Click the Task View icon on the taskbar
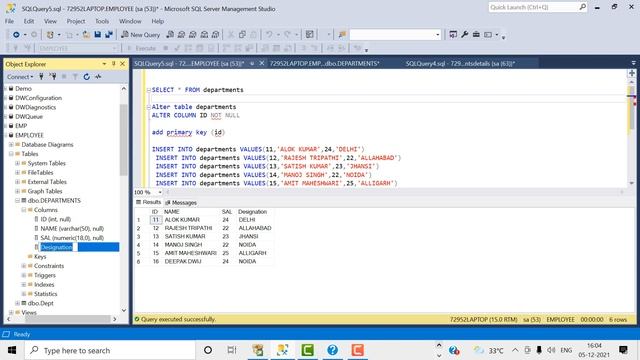The height and width of the screenshot is (360, 640). point(231,350)
